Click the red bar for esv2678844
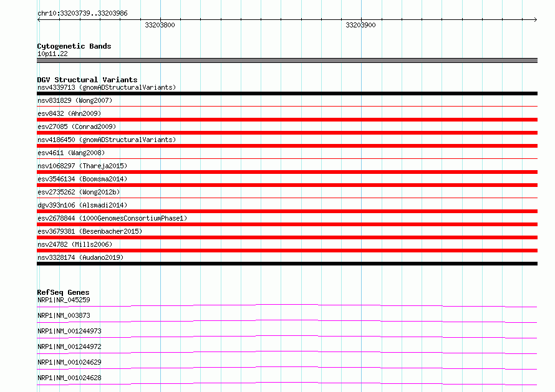Image resolution: width=555 pixels, height=392 pixels. tap(287, 224)
